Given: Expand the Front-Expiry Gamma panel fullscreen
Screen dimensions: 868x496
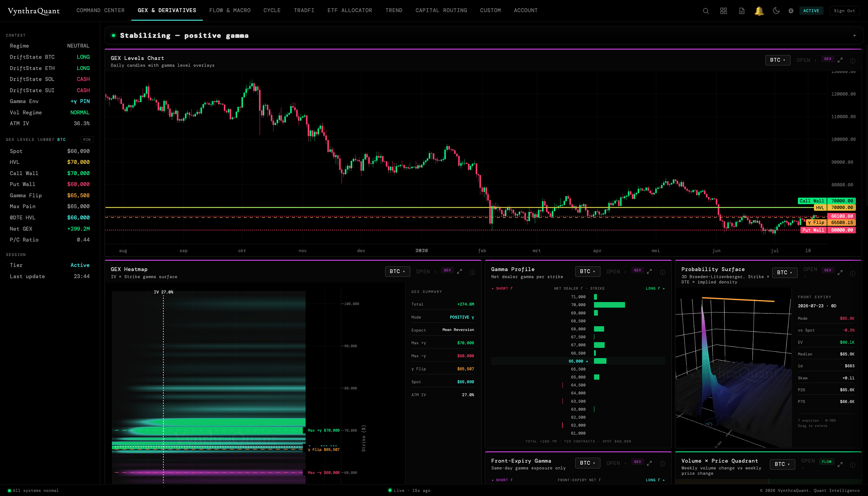Looking at the screenshot, I should click(x=649, y=463).
